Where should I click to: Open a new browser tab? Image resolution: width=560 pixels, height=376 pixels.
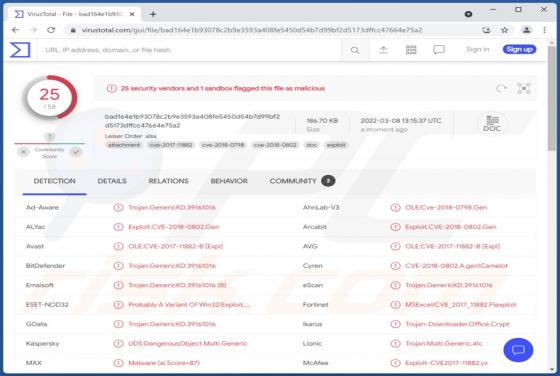(153, 14)
